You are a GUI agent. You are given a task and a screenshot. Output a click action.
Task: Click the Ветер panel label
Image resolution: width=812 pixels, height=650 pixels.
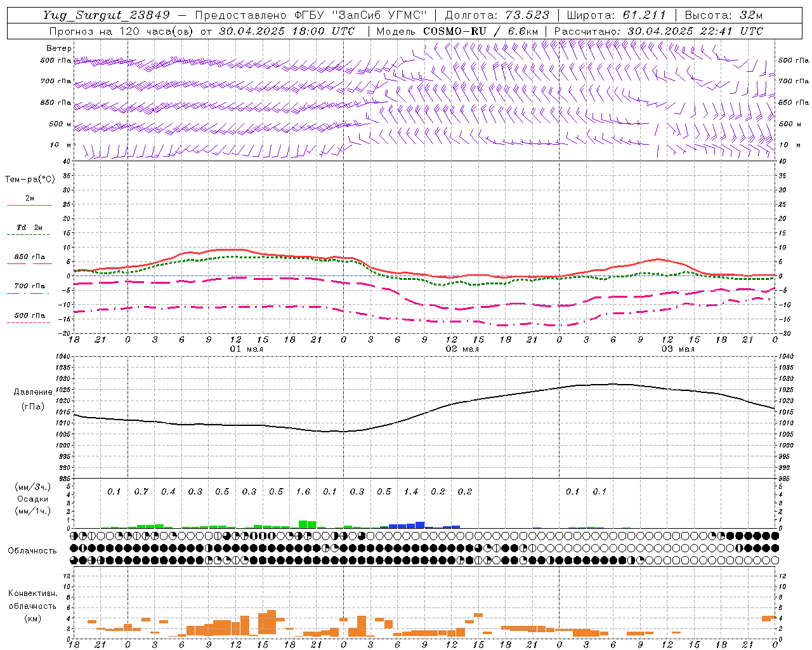tap(59, 48)
